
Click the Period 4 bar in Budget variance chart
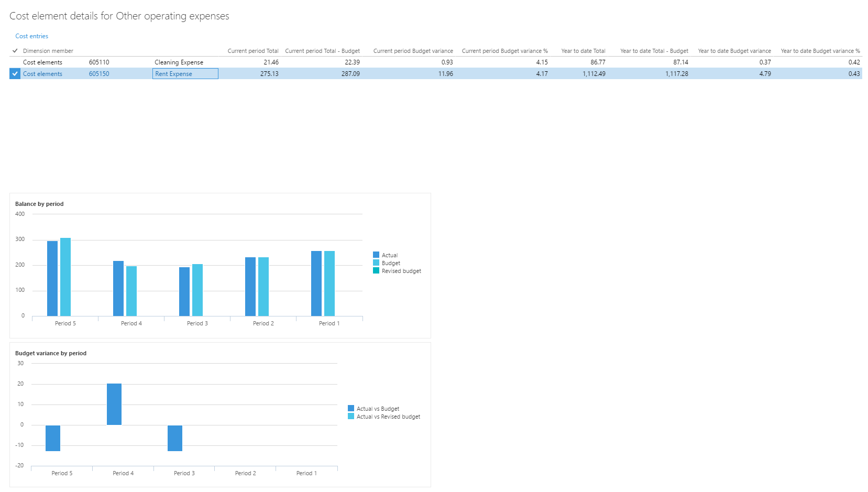point(114,403)
